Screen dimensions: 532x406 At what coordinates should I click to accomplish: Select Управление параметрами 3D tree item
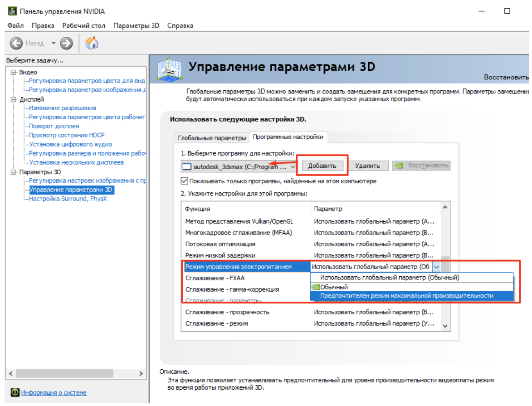pyautogui.click(x=71, y=190)
